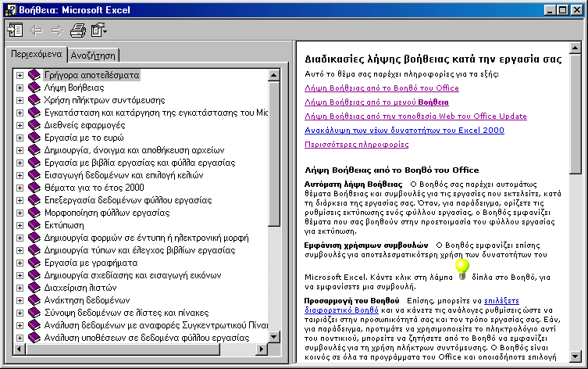Expand the Διεθνείς εφαρμογές topic
Viewport: 588px width, 369px height.
(x=20, y=125)
